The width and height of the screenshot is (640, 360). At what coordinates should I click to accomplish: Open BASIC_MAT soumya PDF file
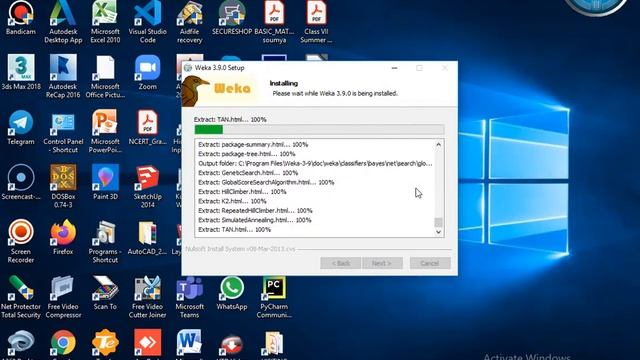pyautogui.click(x=274, y=21)
